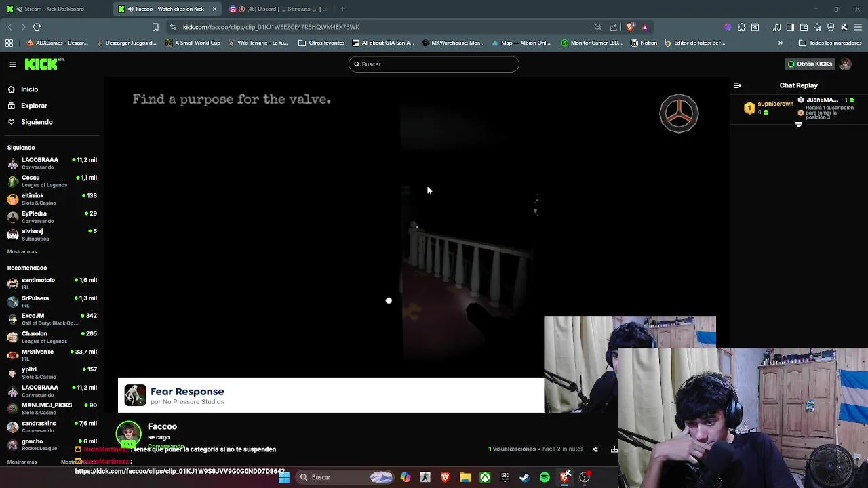Open Coscu channel from the sidebar
The height and width of the screenshot is (488, 868).
click(x=52, y=181)
